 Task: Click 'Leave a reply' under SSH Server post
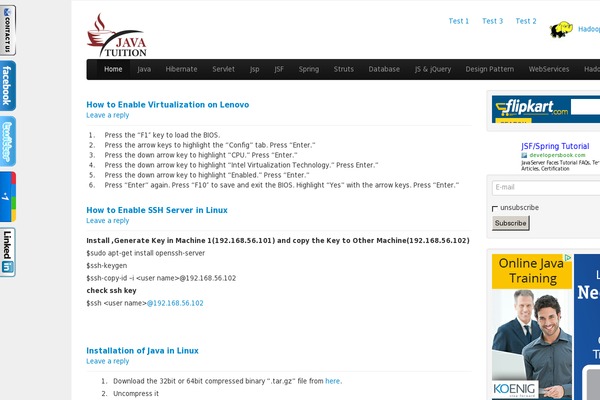pyautogui.click(x=108, y=221)
